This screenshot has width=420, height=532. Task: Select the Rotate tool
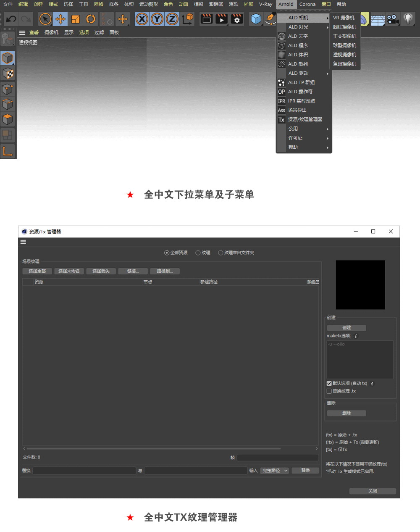pyautogui.click(x=91, y=19)
